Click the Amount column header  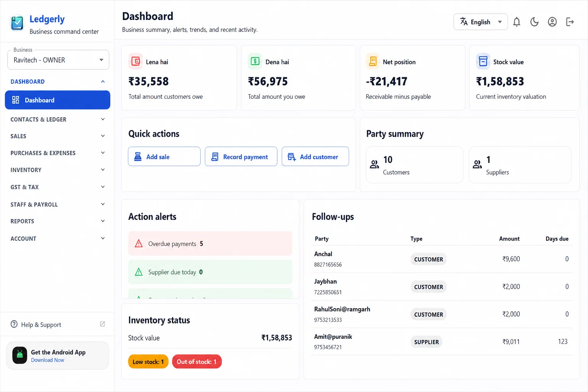[509, 238]
